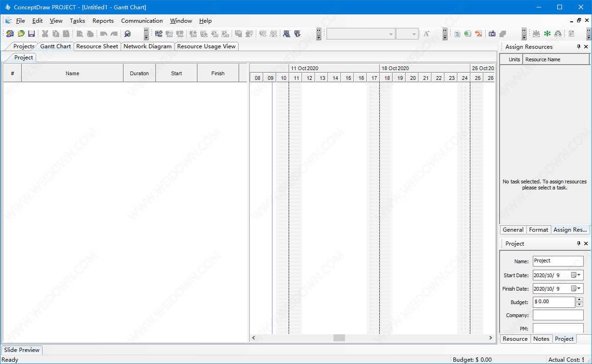Open the Window menu
The height and width of the screenshot is (364, 592).
click(x=181, y=20)
